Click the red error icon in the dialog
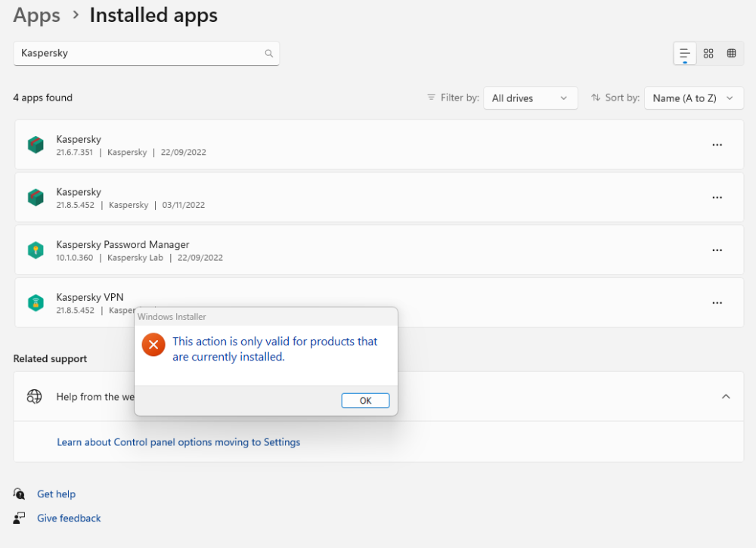756x548 pixels. [x=153, y=344]
